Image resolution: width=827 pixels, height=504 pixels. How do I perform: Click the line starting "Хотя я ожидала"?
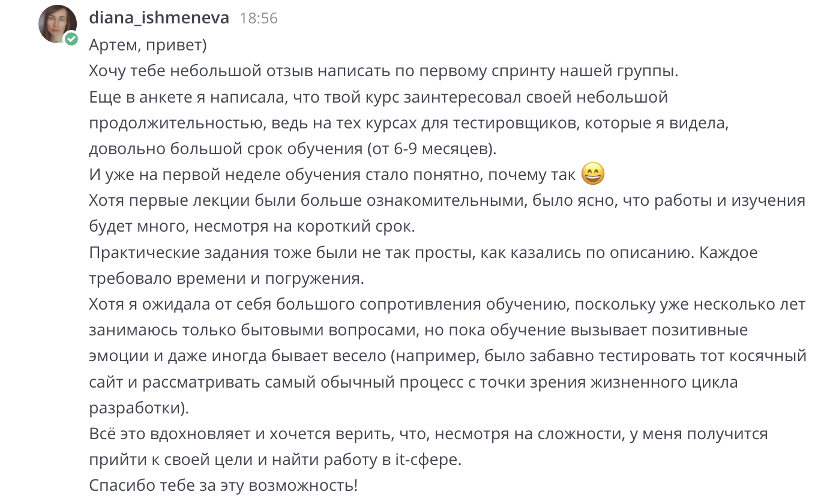coord(447,304)
